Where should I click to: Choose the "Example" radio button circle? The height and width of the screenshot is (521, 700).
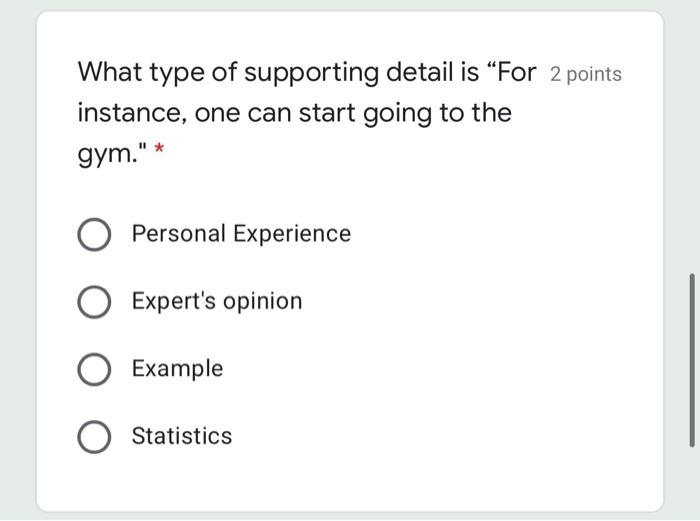click(x=94, y=369)
